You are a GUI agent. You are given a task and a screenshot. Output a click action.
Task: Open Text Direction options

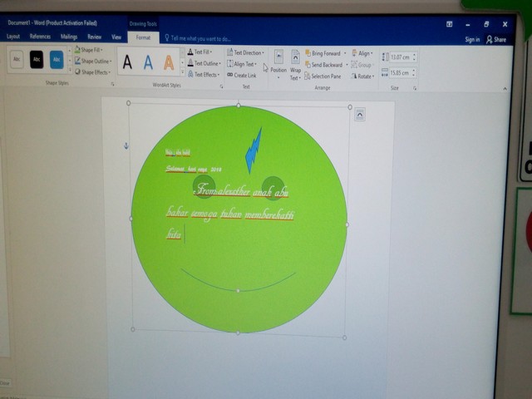click(x=245, y=52)
